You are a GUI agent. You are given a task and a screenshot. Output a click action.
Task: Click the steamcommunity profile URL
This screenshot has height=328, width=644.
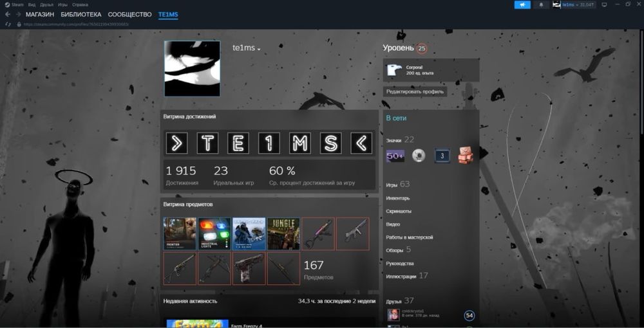coord(76,24)
